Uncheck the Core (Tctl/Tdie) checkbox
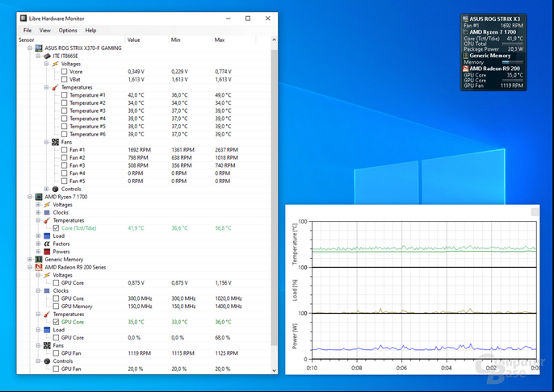 pyautogui.click(x=56, y=228)
